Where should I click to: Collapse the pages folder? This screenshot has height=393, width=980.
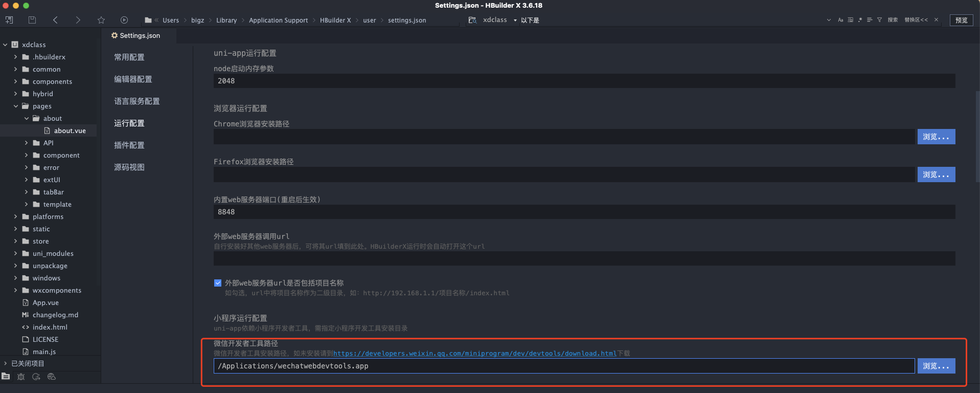pos(15,106)
